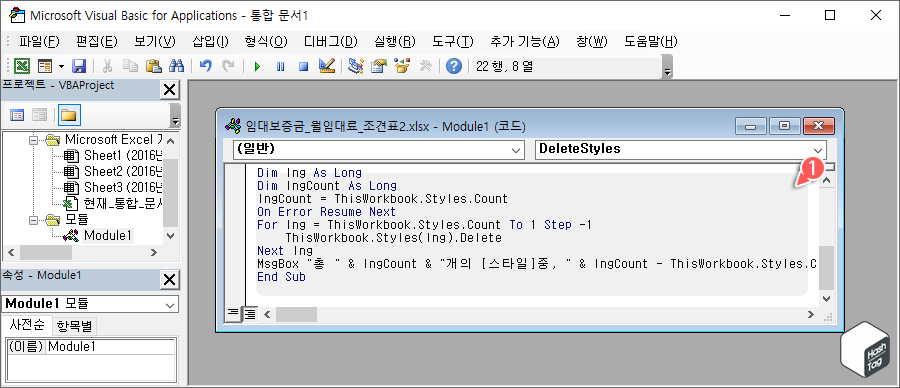
Task: Open 디버그(D) menu
Action: coord(331,41)
